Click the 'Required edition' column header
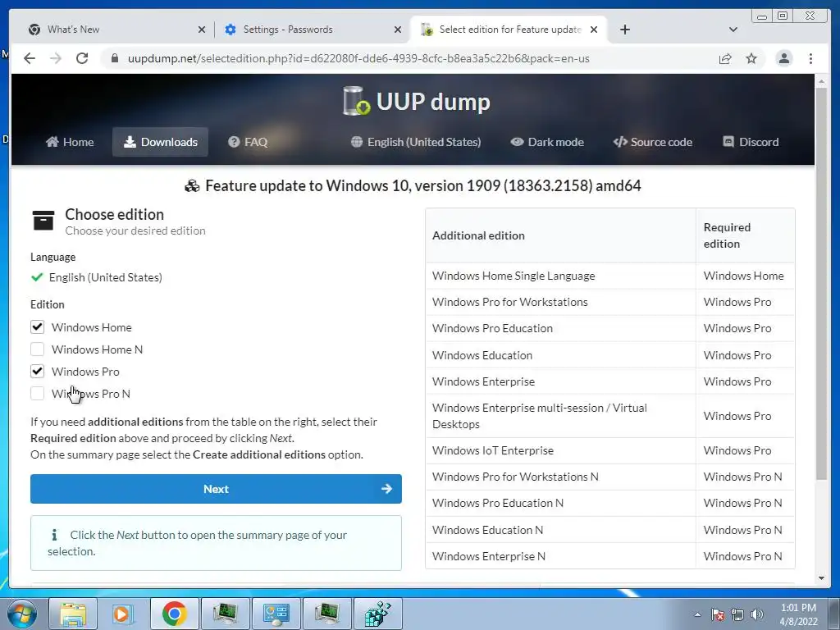Screen dimensions: 840x630 pyautogui.click(x=745, y=235)
